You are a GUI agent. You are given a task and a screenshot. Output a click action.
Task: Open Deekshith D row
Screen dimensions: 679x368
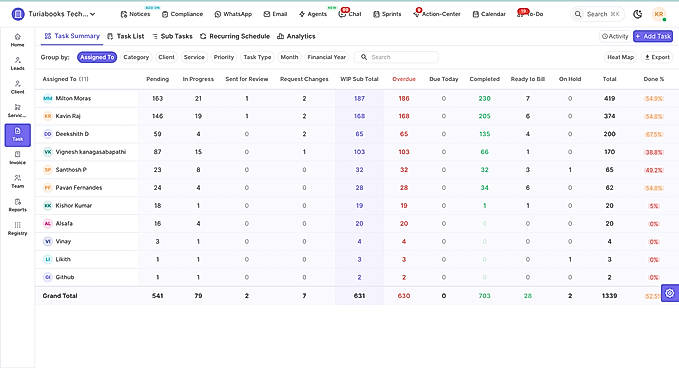pos(357,134)
